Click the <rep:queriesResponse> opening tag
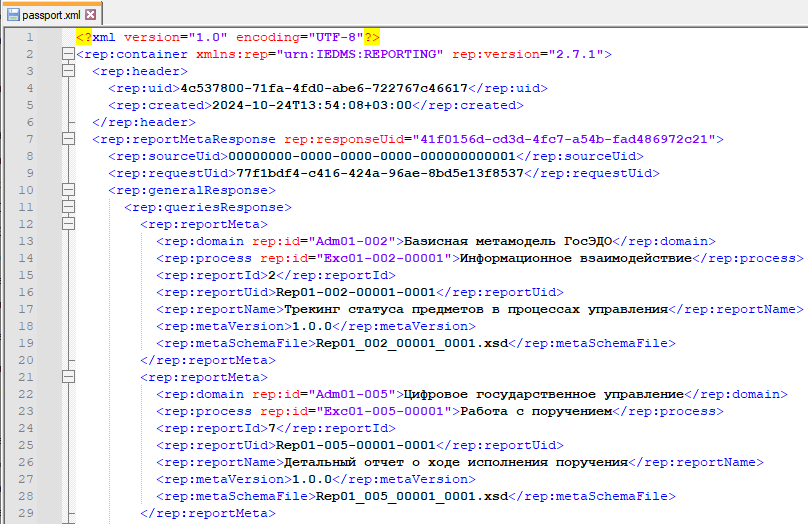 click(x=208, y=207)
